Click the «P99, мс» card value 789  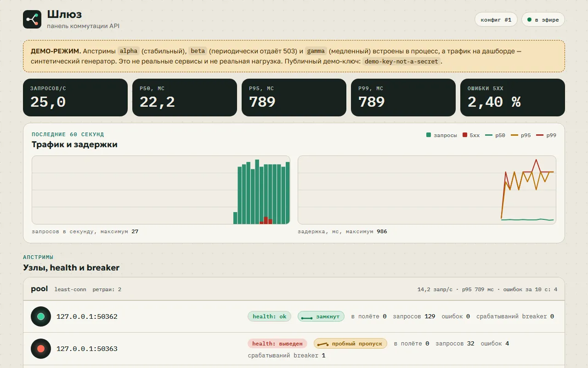372,102
